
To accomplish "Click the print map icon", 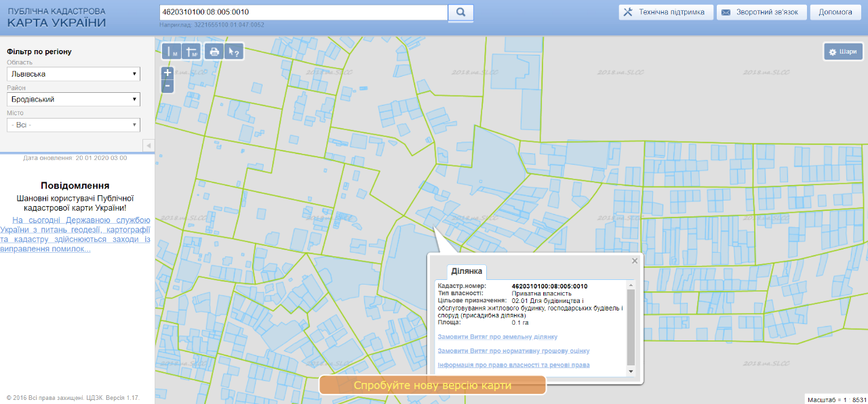I will (x=214, y=52).
